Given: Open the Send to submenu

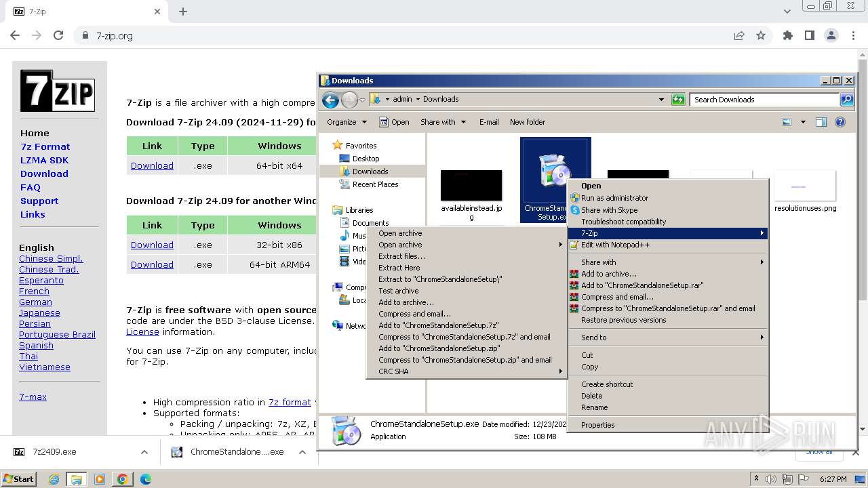Looking at the screenshot, I should tap(668, 338).
